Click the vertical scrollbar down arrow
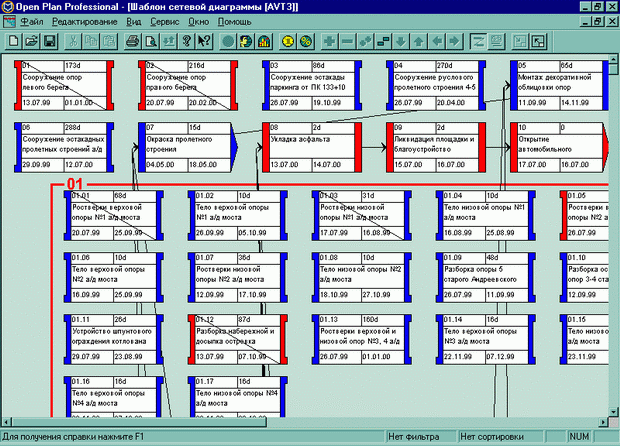 [612, 411]
